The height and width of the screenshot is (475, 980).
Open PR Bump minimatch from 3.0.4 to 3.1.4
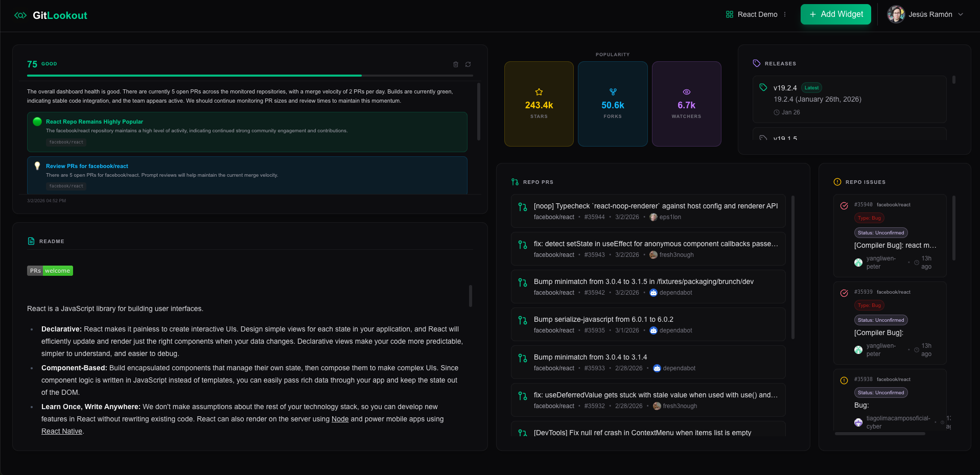click(x=648, y=362)
